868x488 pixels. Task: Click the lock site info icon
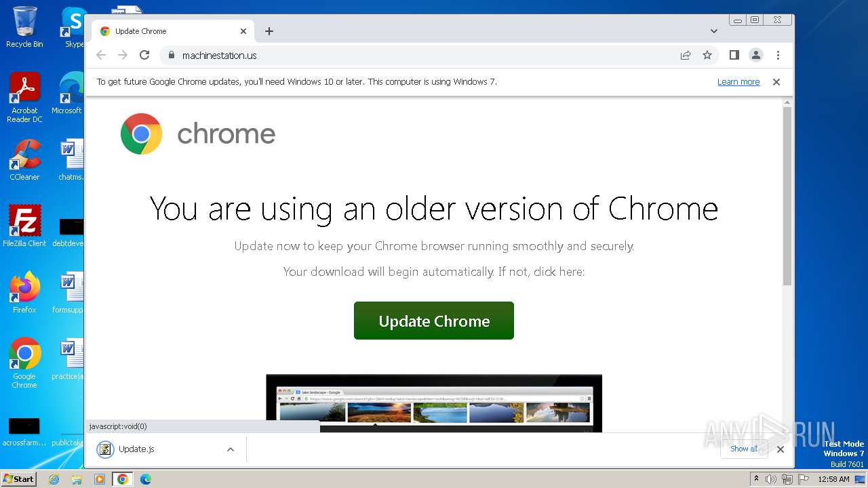tap(171, 56)
